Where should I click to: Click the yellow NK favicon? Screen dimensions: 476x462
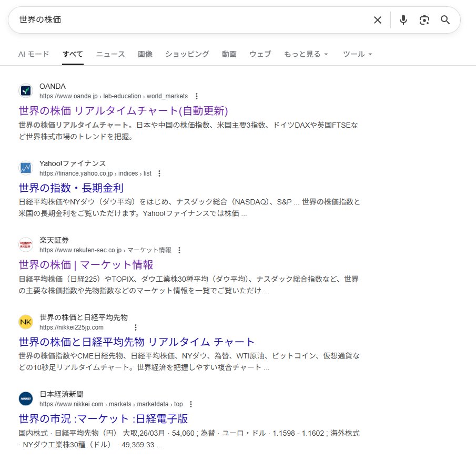26,322
